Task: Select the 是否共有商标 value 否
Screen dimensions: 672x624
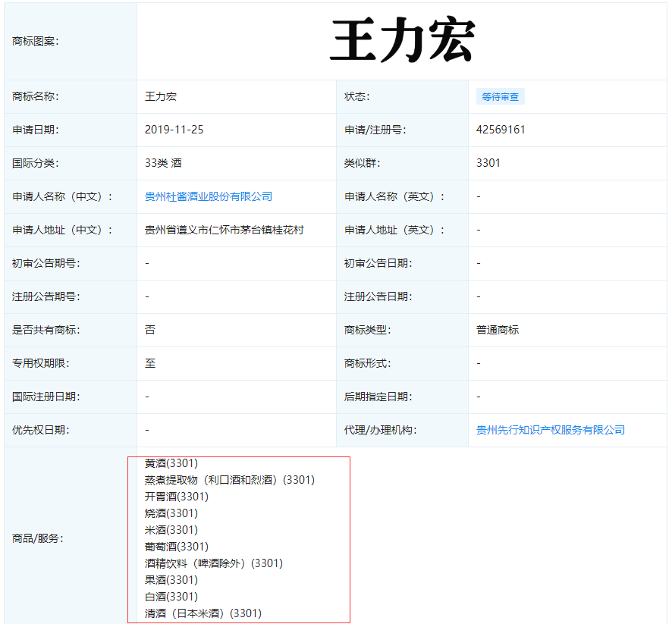Action: point(150,330)
